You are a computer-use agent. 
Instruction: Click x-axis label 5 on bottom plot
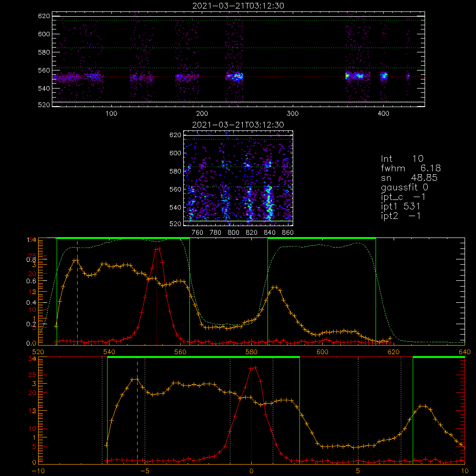tap(358, 471)
